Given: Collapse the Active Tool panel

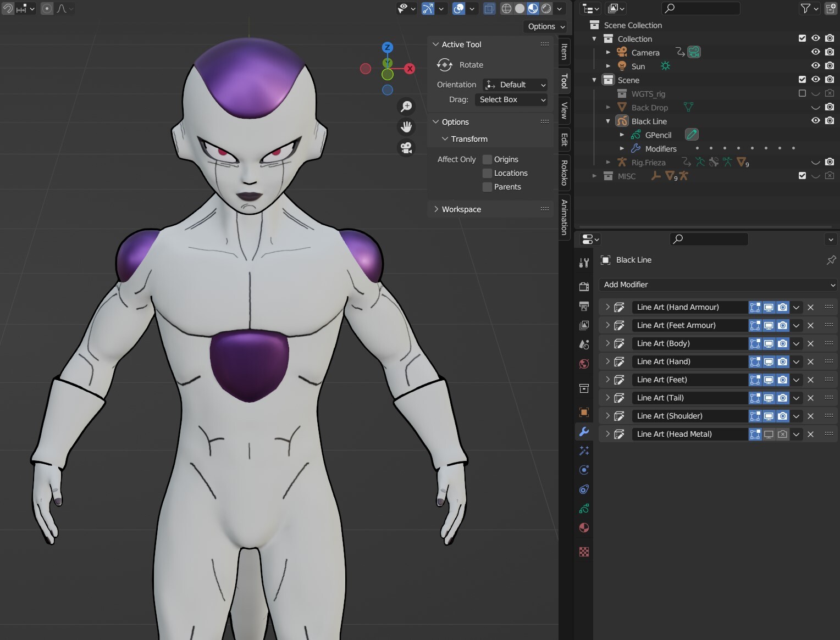Looking at the screenshot, I should pyautogui.click(x=436, y=44).
